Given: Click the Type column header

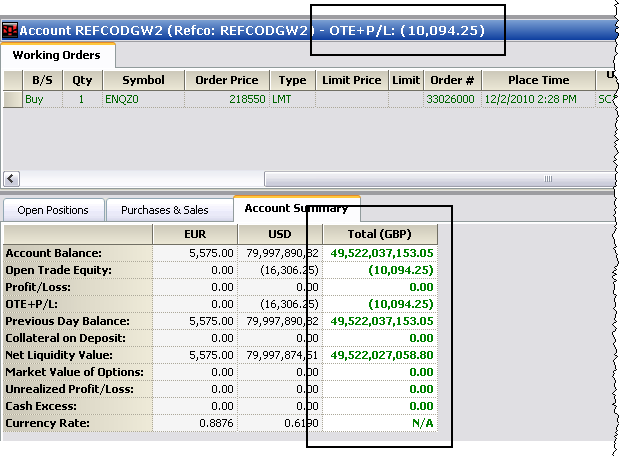Looking at the screenshot, I should click(x=292, y=80).
